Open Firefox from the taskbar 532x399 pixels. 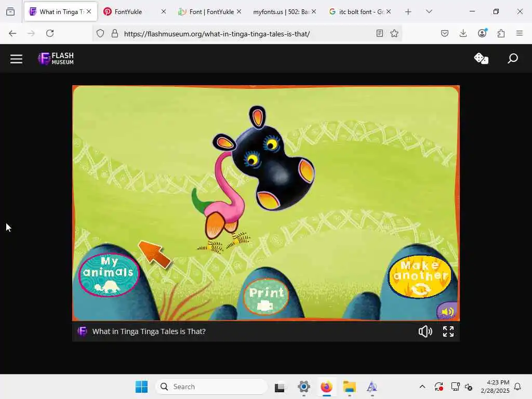point(326,387)
